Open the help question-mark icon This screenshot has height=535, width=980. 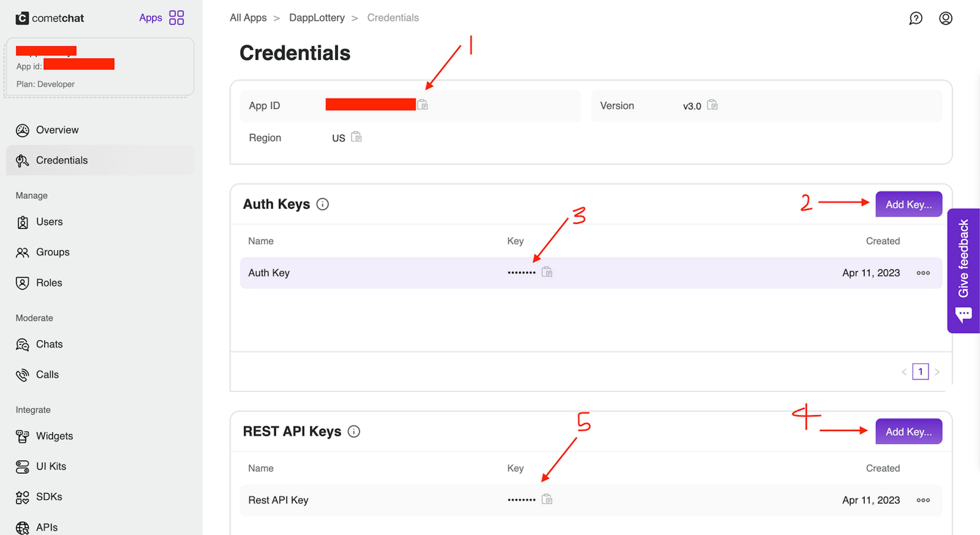(x=916, y=18)
